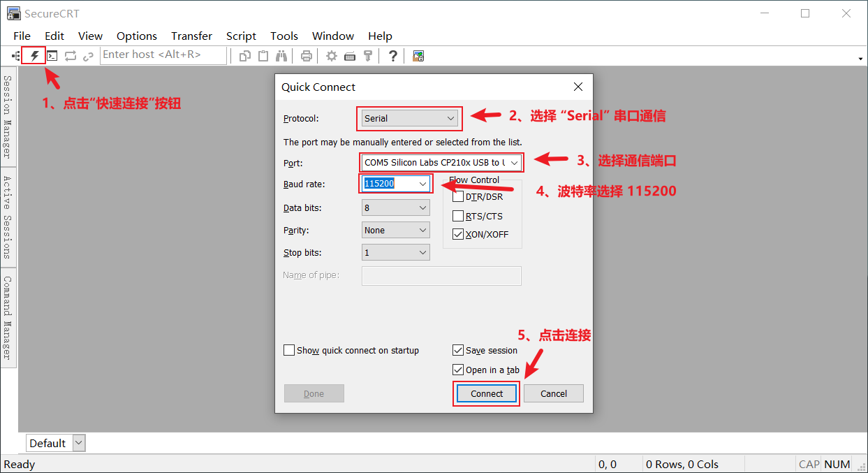Click the CAP indicator in status bar

[809, 464]
